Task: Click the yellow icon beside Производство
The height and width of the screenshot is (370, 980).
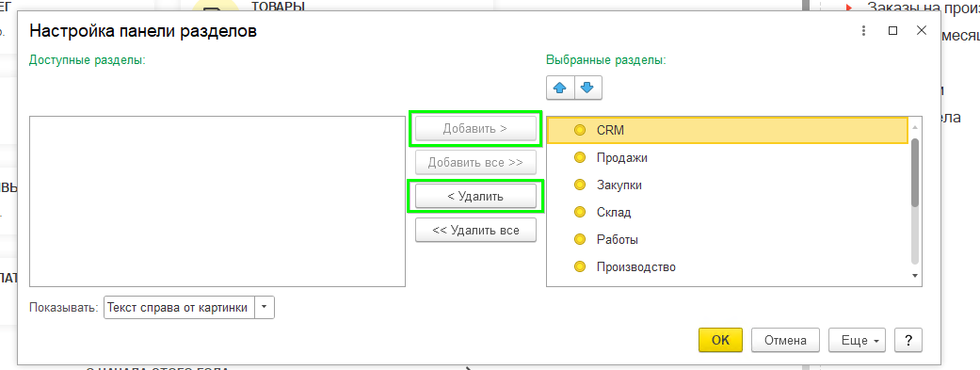Action: 579,266
